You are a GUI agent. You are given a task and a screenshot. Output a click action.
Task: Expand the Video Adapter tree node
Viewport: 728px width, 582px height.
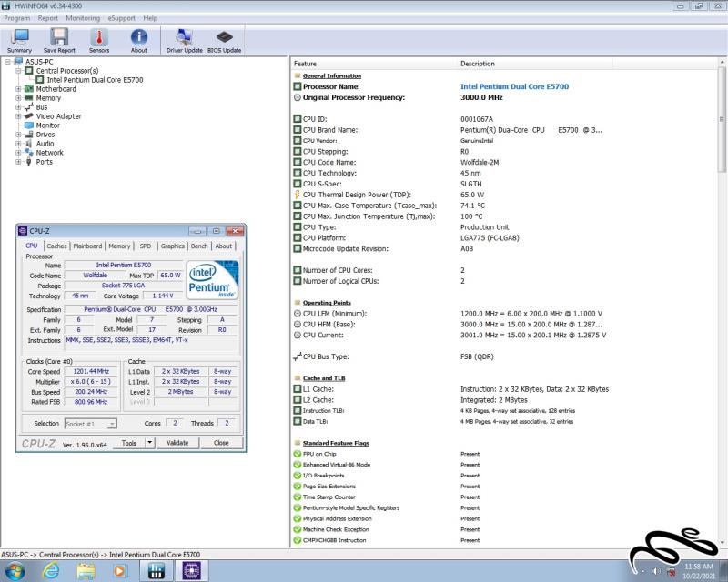coord(18,116)
